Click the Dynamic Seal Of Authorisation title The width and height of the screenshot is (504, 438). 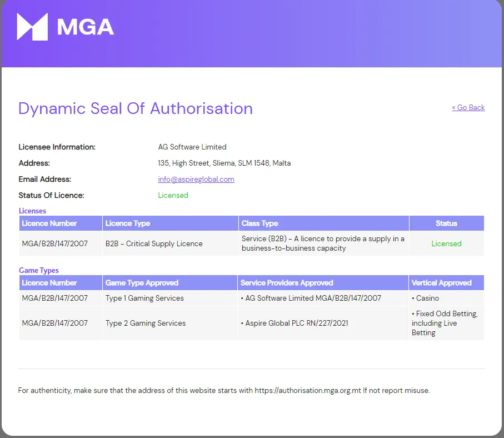click(x=135, y=108)
